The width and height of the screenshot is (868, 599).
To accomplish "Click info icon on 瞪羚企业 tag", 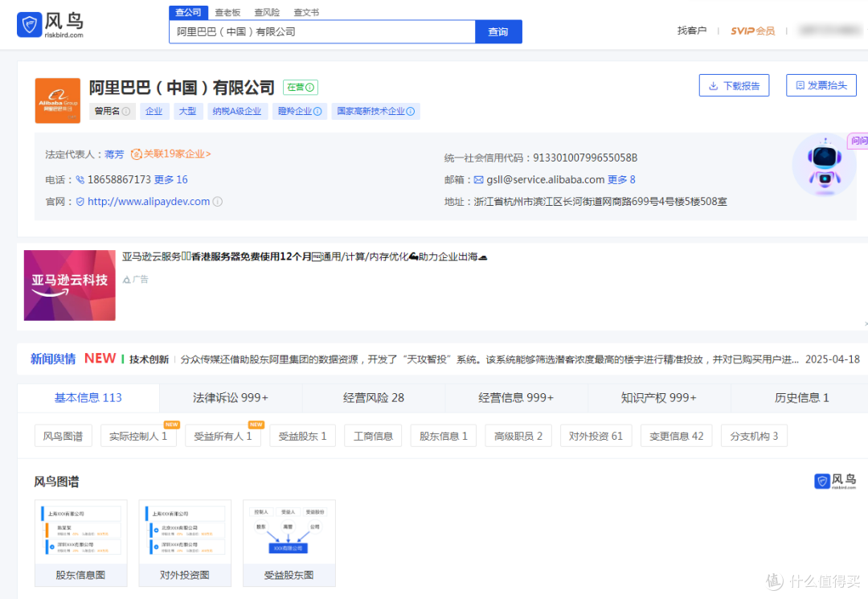I will pos(317,111).
